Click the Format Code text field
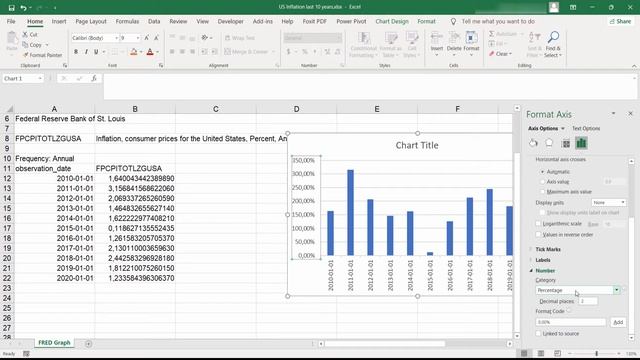This screenshot has width=640, height=360. [x=571, y=322]
